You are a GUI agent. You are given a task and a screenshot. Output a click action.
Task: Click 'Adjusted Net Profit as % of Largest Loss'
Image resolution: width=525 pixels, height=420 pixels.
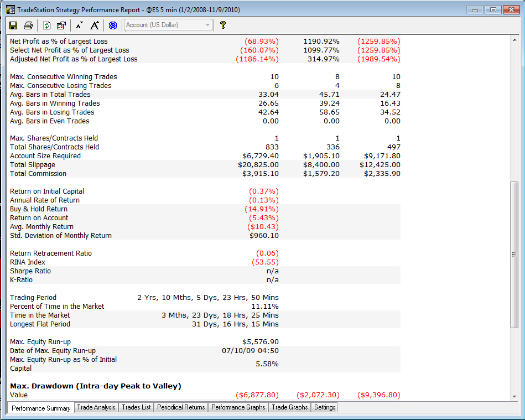[74, 59]
